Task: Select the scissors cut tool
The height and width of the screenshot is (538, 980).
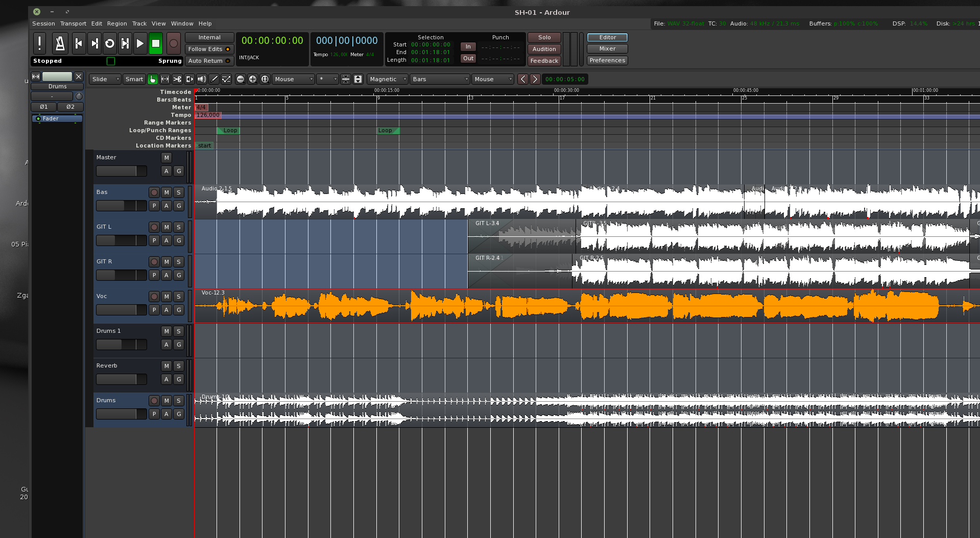Action: 177,79
